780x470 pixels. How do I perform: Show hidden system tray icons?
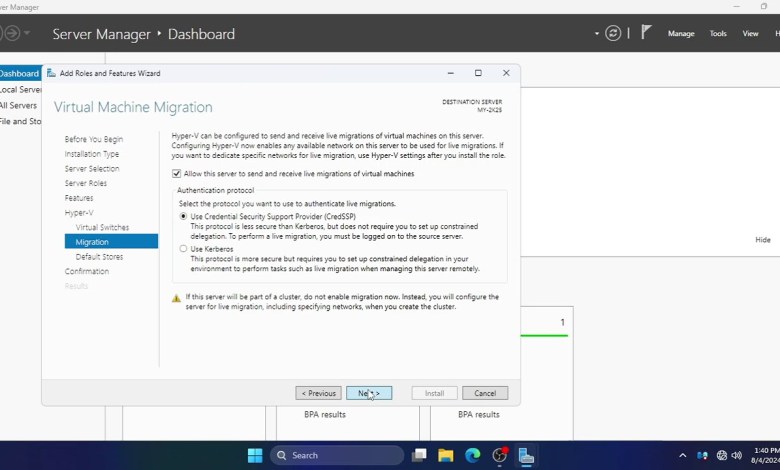(682, 455)
